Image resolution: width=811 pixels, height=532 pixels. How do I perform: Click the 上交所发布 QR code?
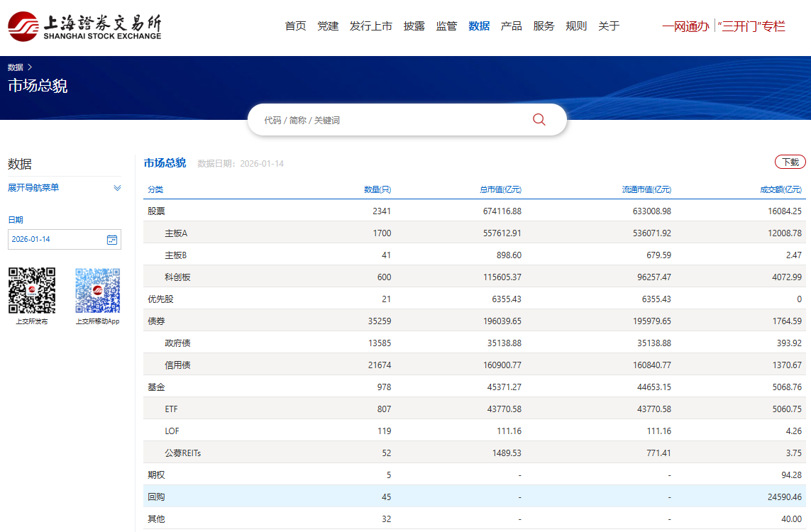click(x=32, y=290)
